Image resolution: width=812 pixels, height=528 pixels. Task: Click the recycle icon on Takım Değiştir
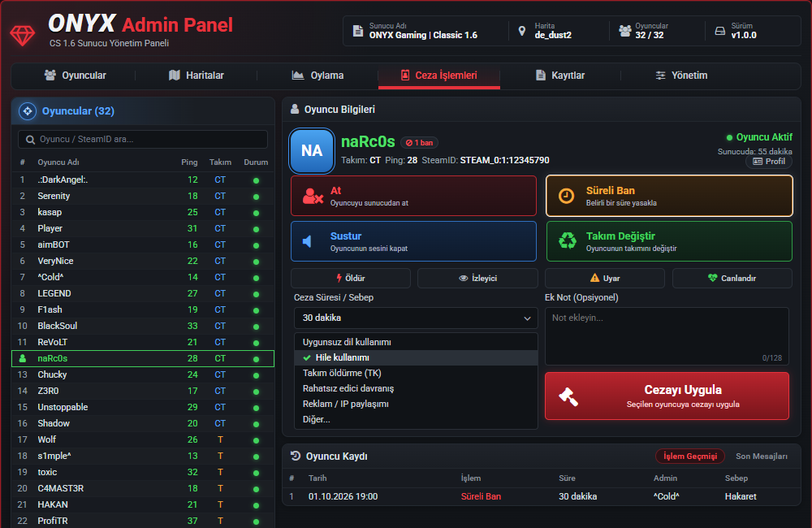[567, 241]
